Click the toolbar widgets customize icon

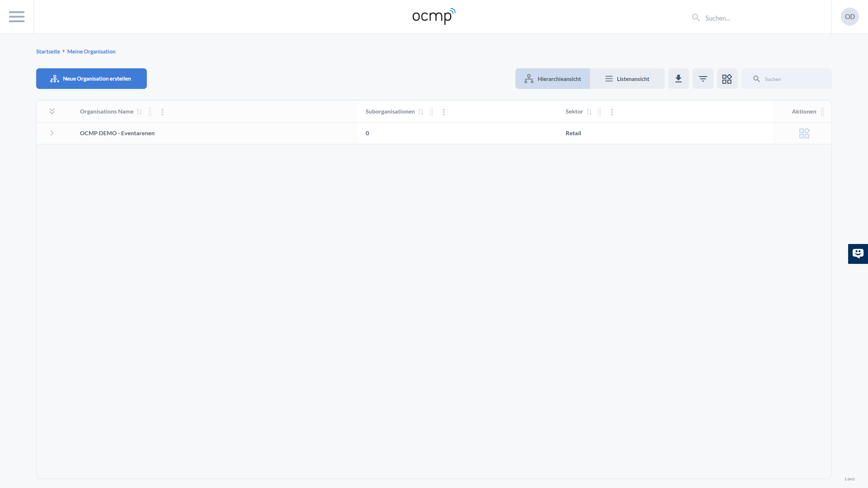pyautogui.click(x=727, y=79)
